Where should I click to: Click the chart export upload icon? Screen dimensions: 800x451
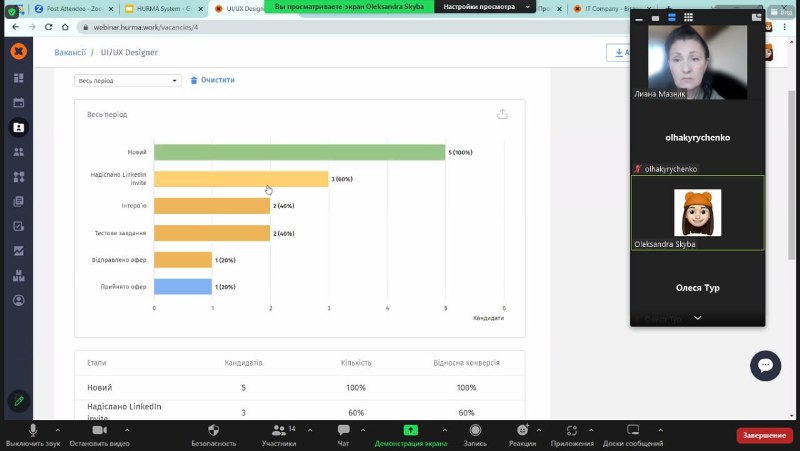tap(502, 114)
